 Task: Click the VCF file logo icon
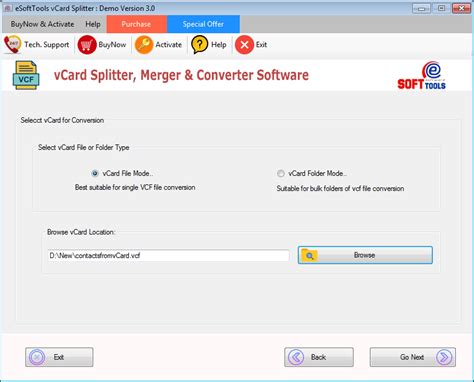(26, 75)
